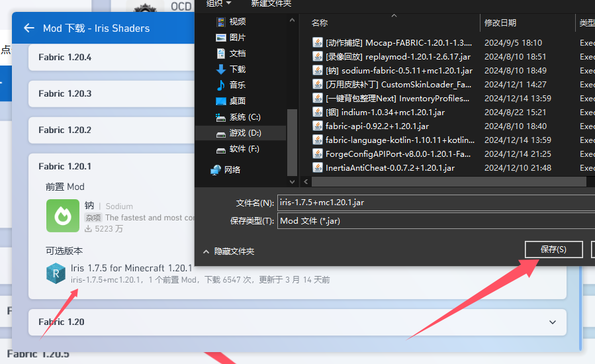Go back from the Iris Shaders download page

tap(29, 28)
